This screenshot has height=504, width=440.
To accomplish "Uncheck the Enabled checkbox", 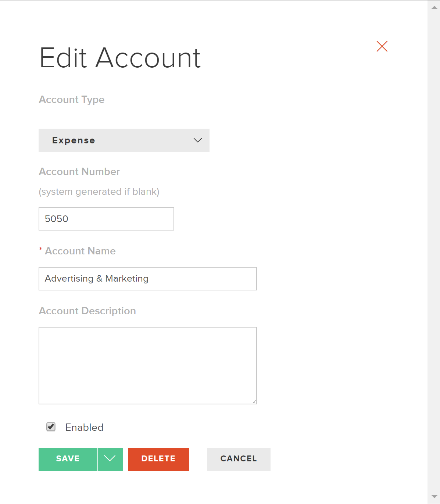I will coord(51,427).
